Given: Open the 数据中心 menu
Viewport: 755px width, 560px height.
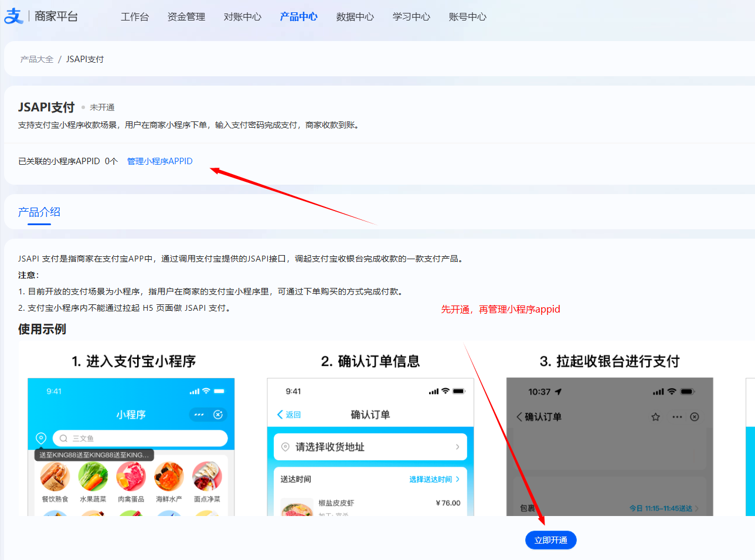Looking at the screenshot, I should (355, 17).
